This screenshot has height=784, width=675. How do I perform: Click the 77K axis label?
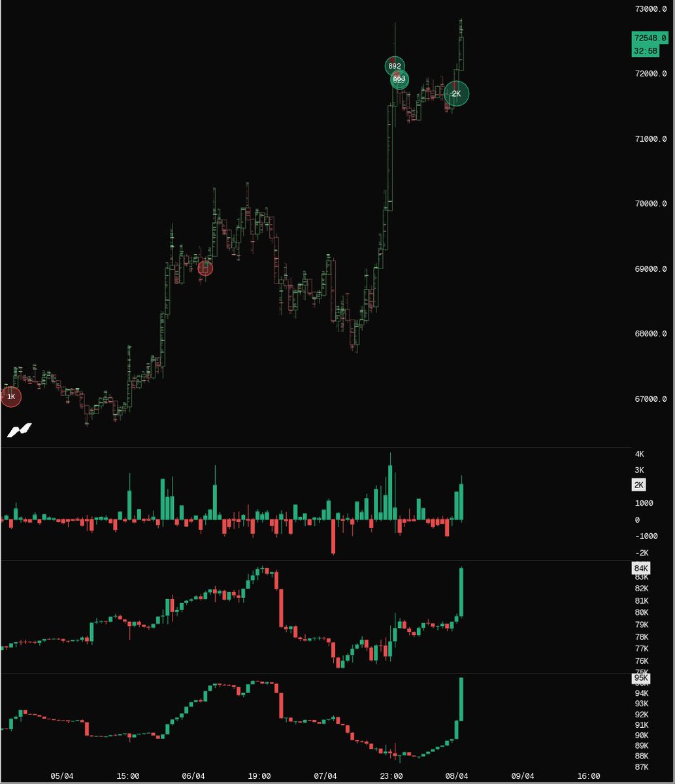coord(641,649)
